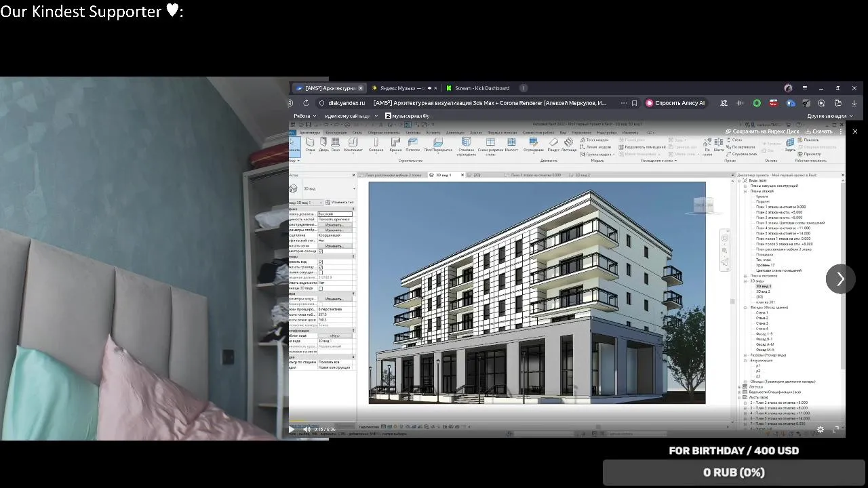Click the disk.yandex.ru address field

pyautogui.click(x=347, y=103)
